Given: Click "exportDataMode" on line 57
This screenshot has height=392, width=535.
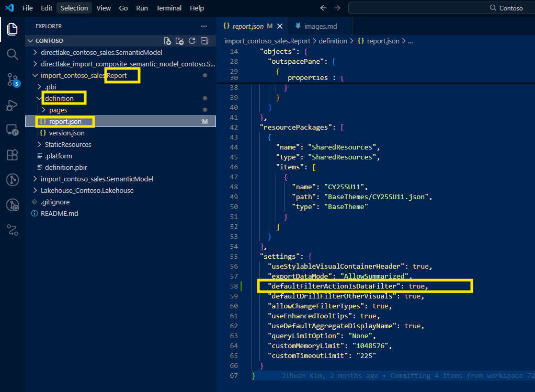Looking at the screenshot, I should click(300, 276).
